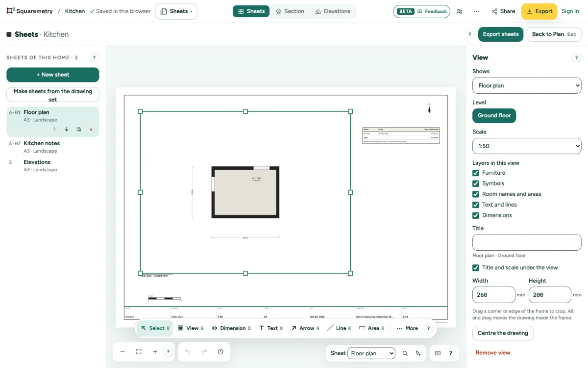This screenshot has height=368, width=588.
Task: Open the Sheets mode dropdown in header
Action: point(176,11)
